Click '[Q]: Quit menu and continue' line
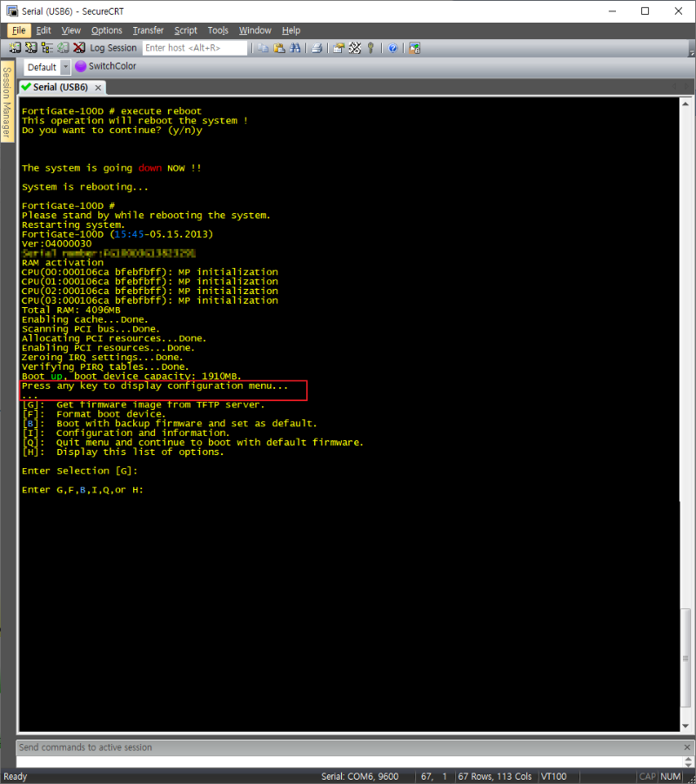696x784 pixels. coord(192,443)
